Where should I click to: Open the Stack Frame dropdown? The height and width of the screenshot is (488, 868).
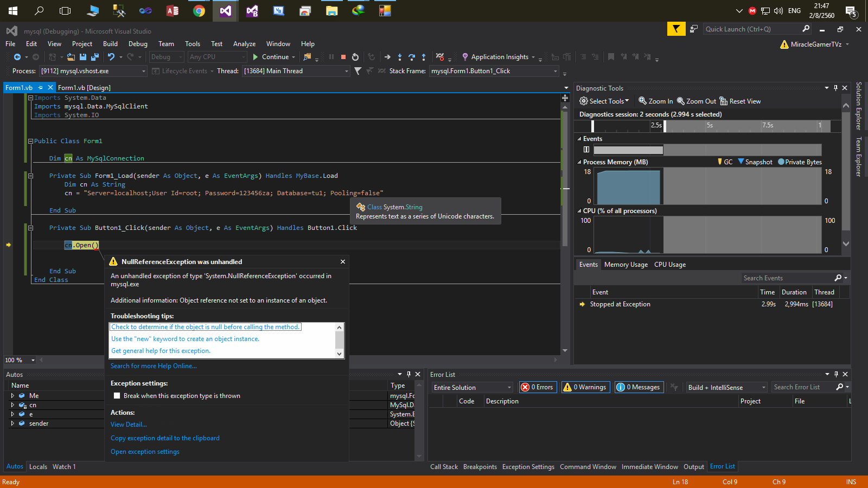point(494,71)
